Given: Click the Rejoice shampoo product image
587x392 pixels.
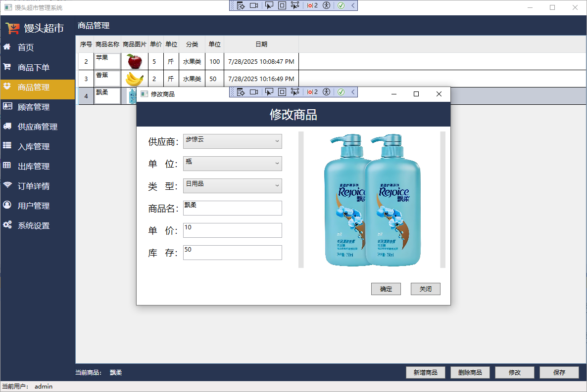Looking at the screenshot, I should tap(372, 200).
